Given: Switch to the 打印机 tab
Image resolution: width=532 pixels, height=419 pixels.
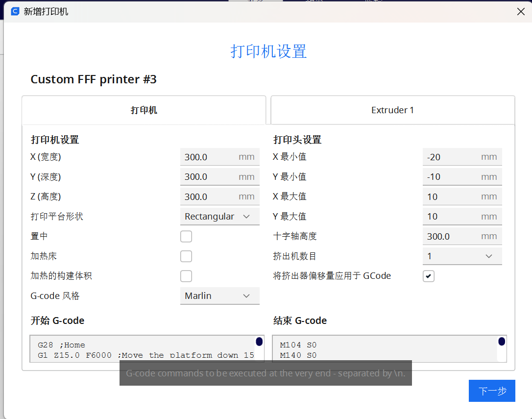Looking at the screenshot, I should (144, 110).
